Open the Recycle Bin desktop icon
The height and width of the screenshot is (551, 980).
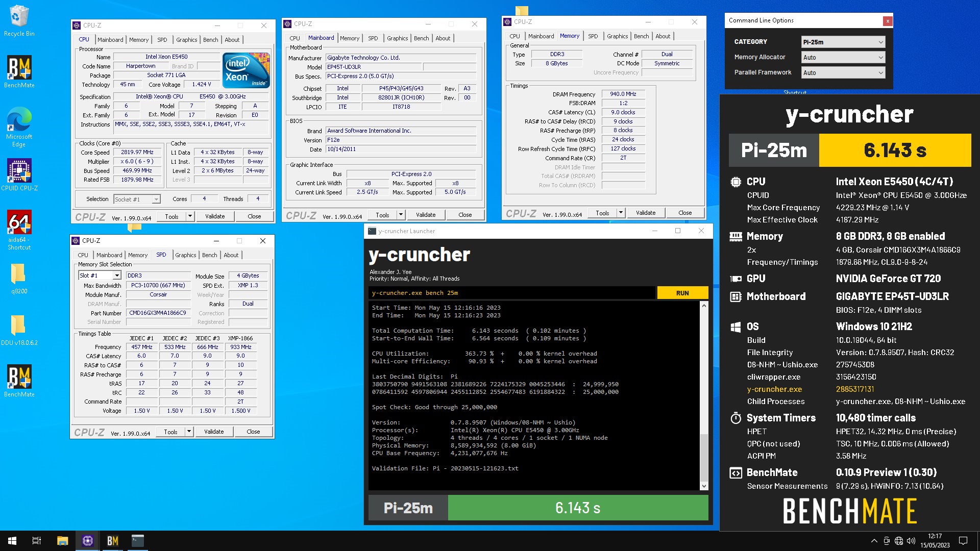click(x=19, y=20)
